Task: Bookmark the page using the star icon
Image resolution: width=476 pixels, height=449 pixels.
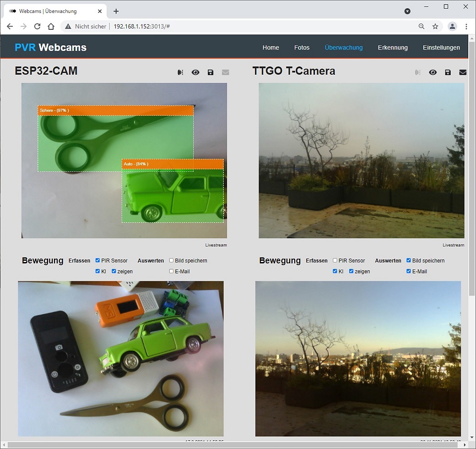Action: click(x=435, y=26)
